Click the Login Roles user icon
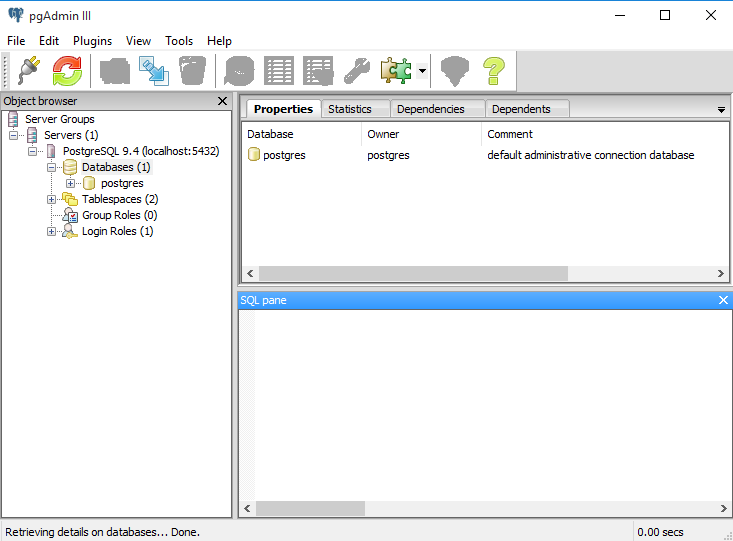The image size is (733, 541). (70, 231)
